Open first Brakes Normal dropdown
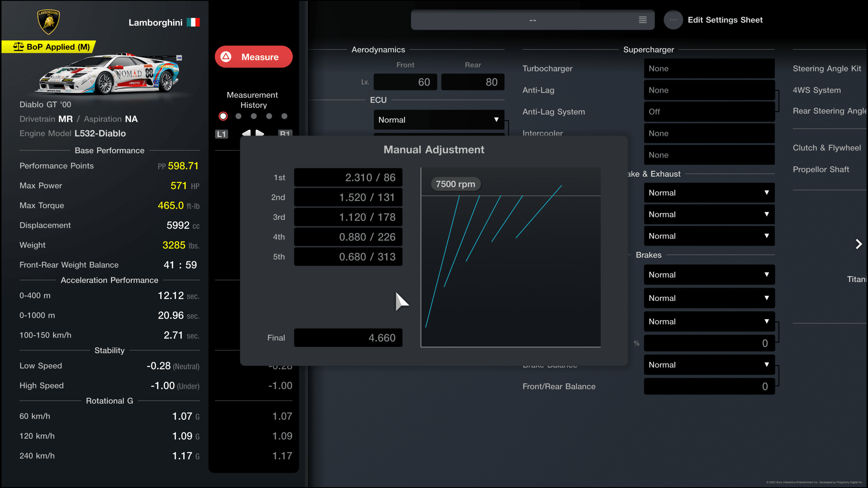Viewport: 868px width, 488px height. (x=709, y=274)
